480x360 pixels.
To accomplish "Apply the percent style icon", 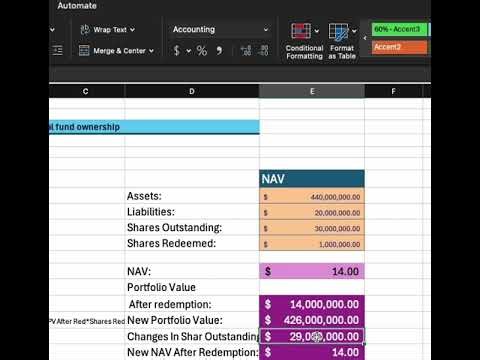I will (x=202, y=51).
